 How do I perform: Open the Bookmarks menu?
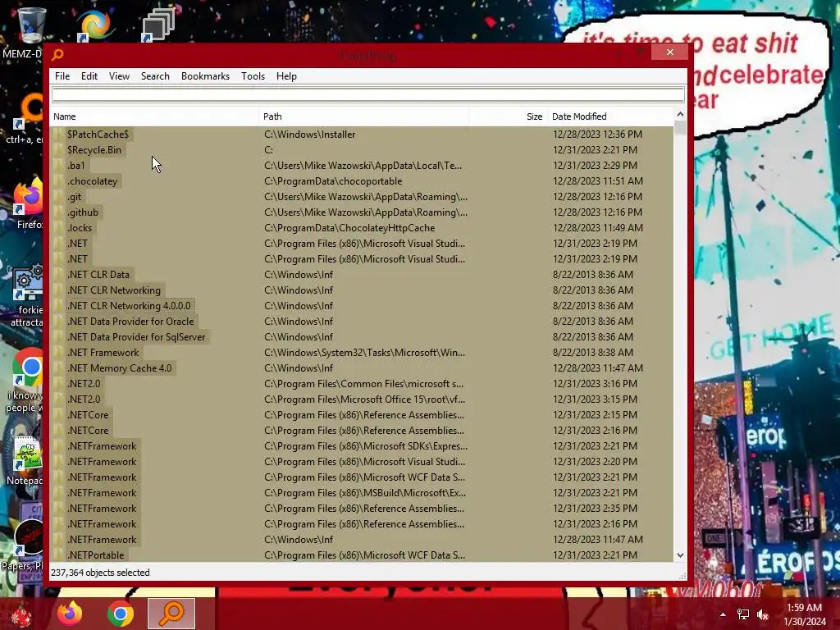tap(205, 76)
